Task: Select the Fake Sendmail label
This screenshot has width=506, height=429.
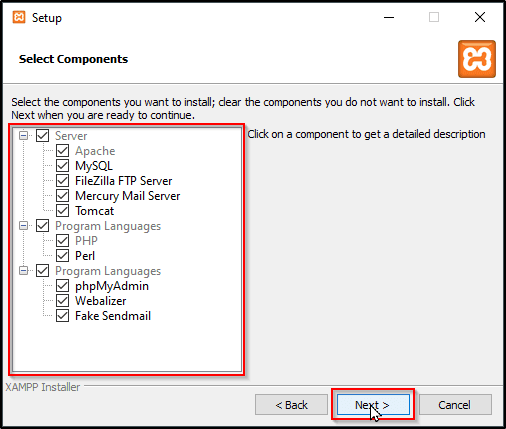Action: [x=113, y=316]
